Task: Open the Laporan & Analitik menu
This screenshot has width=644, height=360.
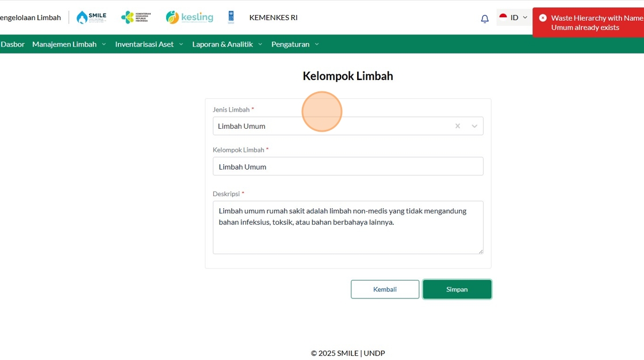Action: 227,44
